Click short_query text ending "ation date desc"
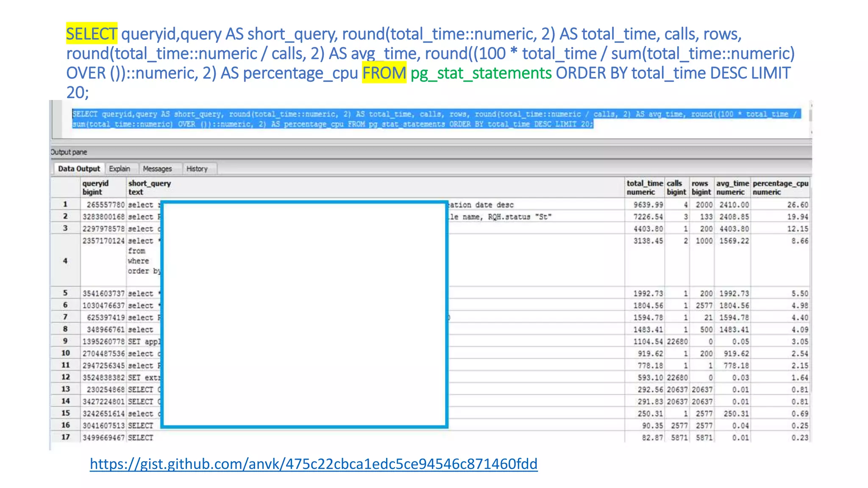 point(481,205)
